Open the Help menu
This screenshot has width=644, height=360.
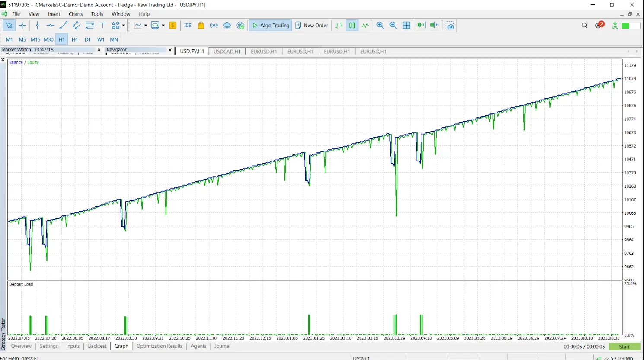pos(144,14)
